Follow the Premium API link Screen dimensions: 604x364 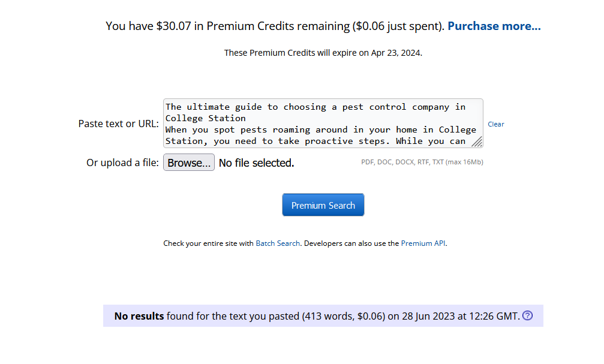[x=423, y=243]
